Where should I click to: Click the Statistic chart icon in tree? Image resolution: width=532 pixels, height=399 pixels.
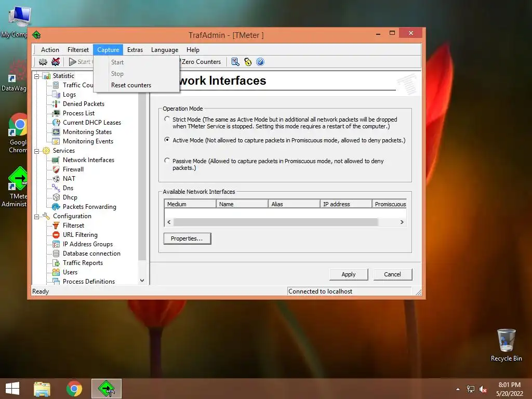(46, 76)
